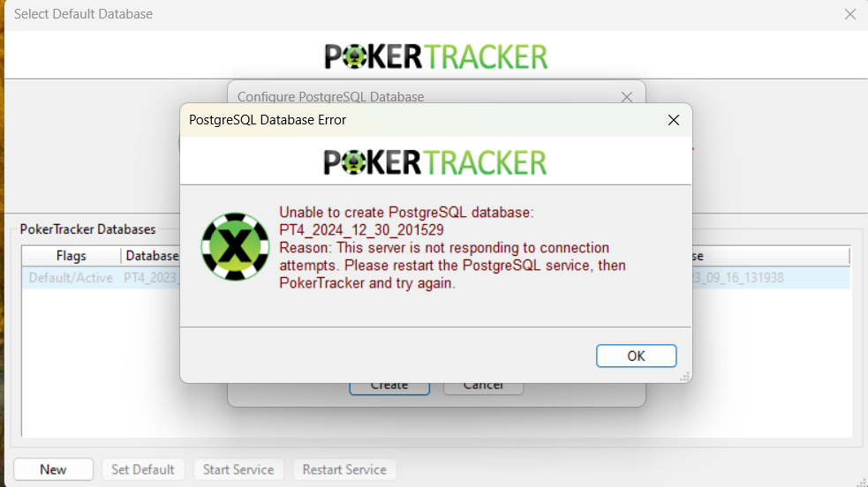Viewport: 868px width, 487px height.
Task: Click the main window resize grip
Action: click(x=861, y=482)
